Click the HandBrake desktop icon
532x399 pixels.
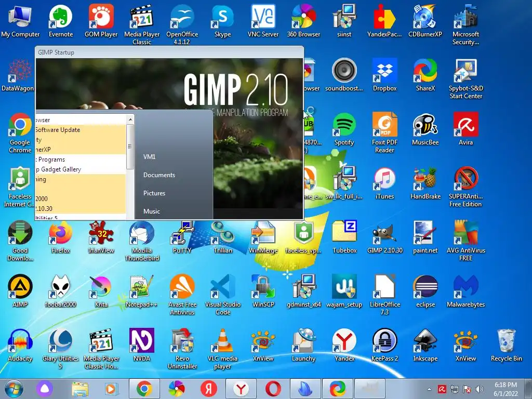[x=425, y=183]
